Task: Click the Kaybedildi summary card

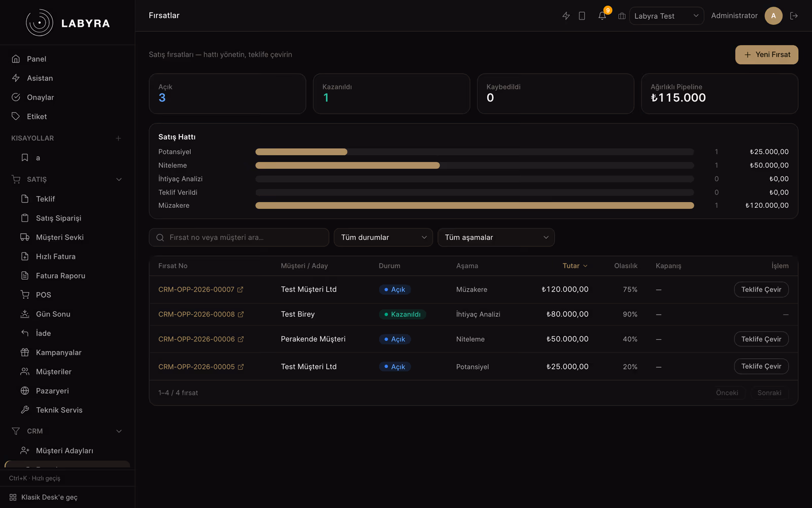Action: [555, 93]
